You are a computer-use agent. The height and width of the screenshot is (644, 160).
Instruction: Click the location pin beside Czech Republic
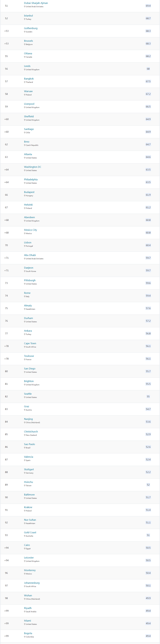point(24,145)
